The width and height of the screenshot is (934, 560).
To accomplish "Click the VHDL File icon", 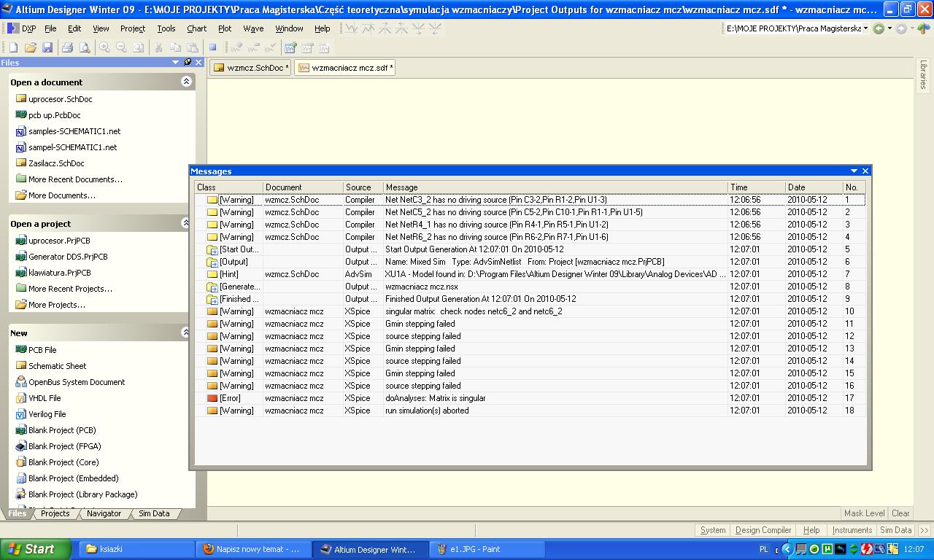I will pyautogui.click(x=21, y=398).
